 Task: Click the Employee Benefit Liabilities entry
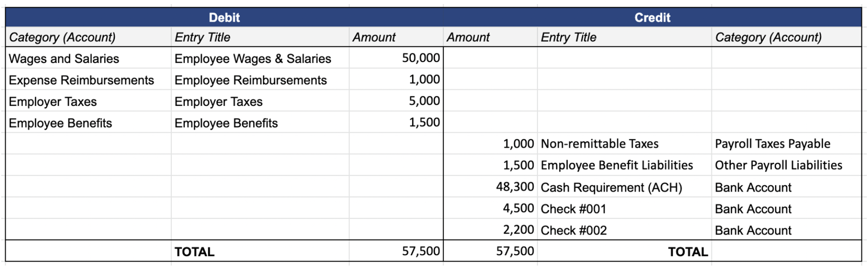[x=624, y=165]
